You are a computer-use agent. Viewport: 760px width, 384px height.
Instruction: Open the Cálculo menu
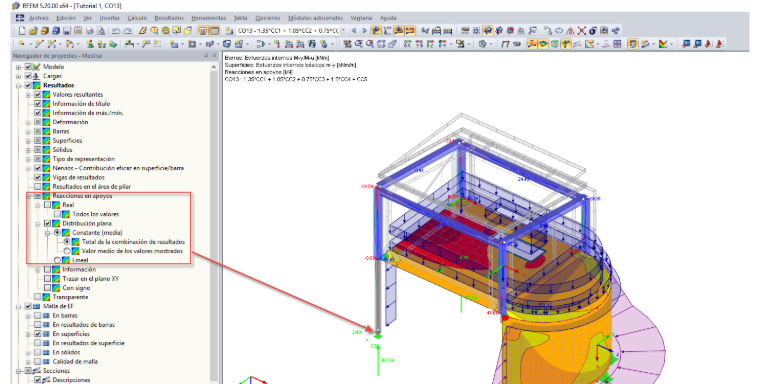tap(137, 18)
